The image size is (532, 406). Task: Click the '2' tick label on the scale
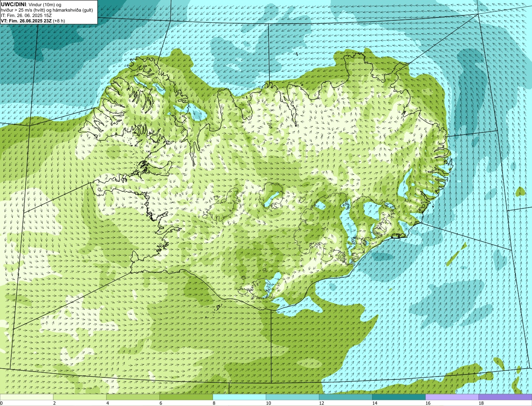pyautogui.click(x=54, y=403)
